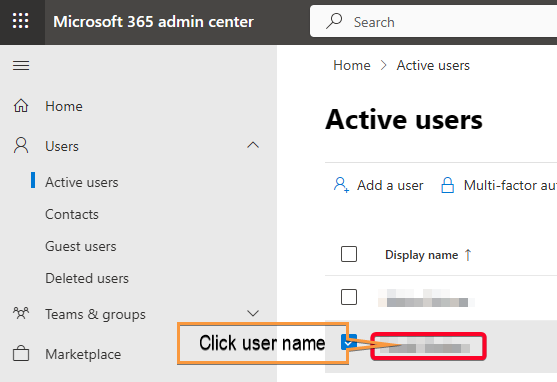This screenshot has width=557, height=382.
Task: Expand the Teams & groups chevron
Action: [253, 313]
